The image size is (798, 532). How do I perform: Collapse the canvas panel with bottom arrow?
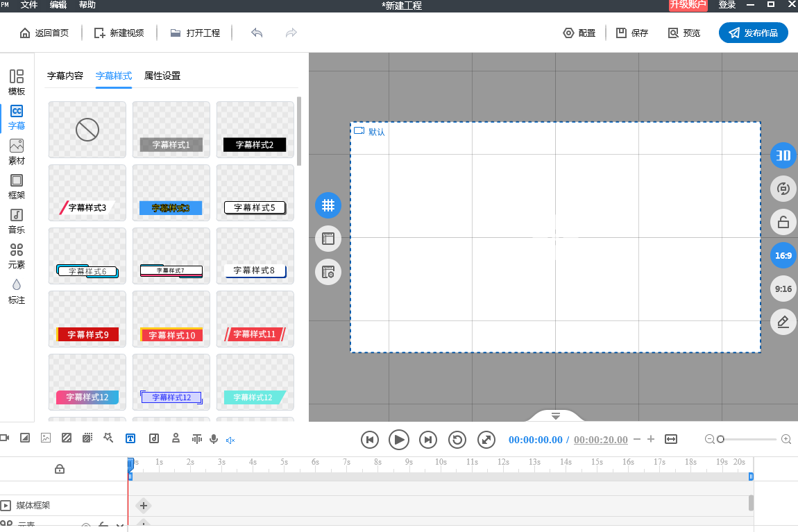555,416
